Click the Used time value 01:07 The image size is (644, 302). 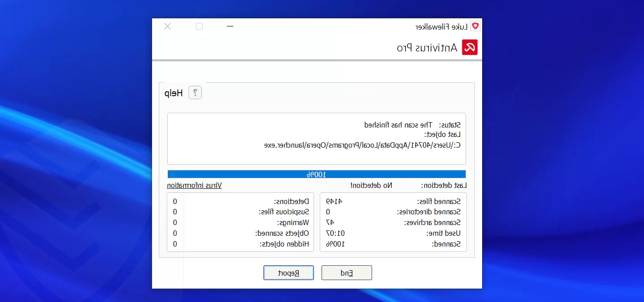(335, 233)
